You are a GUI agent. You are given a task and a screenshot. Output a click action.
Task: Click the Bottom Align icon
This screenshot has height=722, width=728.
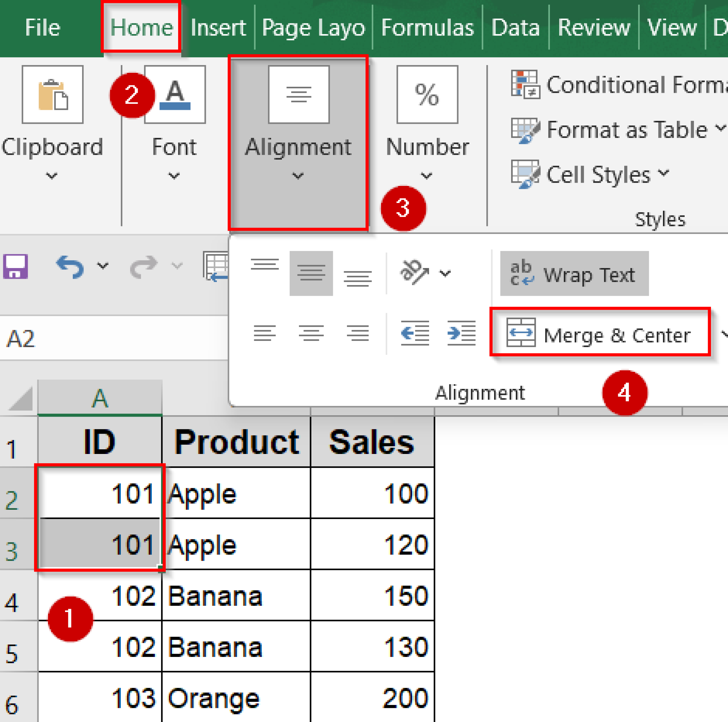click(x=357, y=278)
